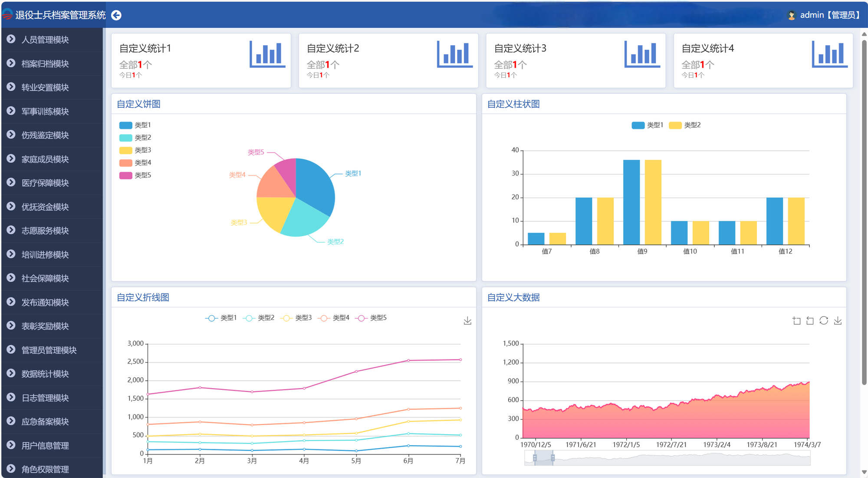Image resolution: width=868 pixels, height=478 pixels.
Task: Click zoom reset icon in 自定义大数据 toolbox
Action: (810, 321)
